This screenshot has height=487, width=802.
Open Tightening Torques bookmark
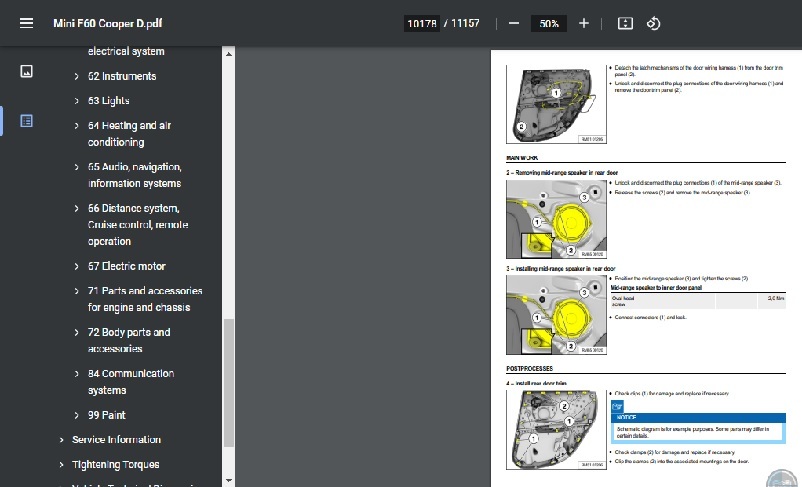pyautogui.click(x=116, y=465)
